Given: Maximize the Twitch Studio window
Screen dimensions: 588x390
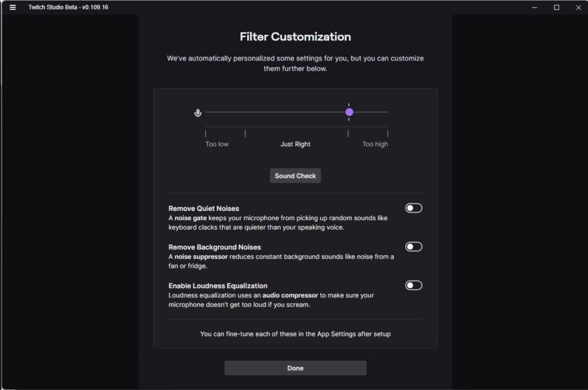Looking at the screenshot, I should tap(556, 7).
